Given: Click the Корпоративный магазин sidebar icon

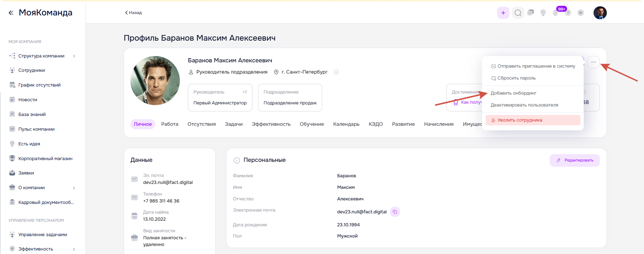Looking at the screenshot, I should pyautogui.click(x=12, y=158).
